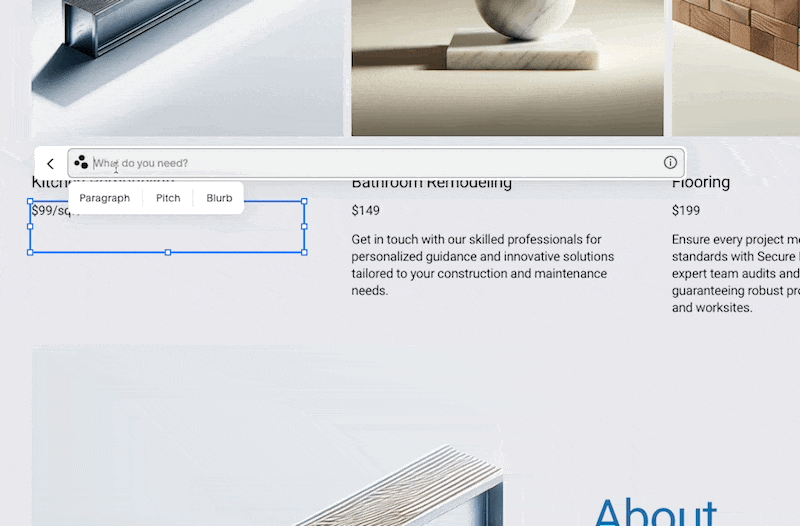
Task: Choose the Paragraph suggestion
Action: (105, 198)
